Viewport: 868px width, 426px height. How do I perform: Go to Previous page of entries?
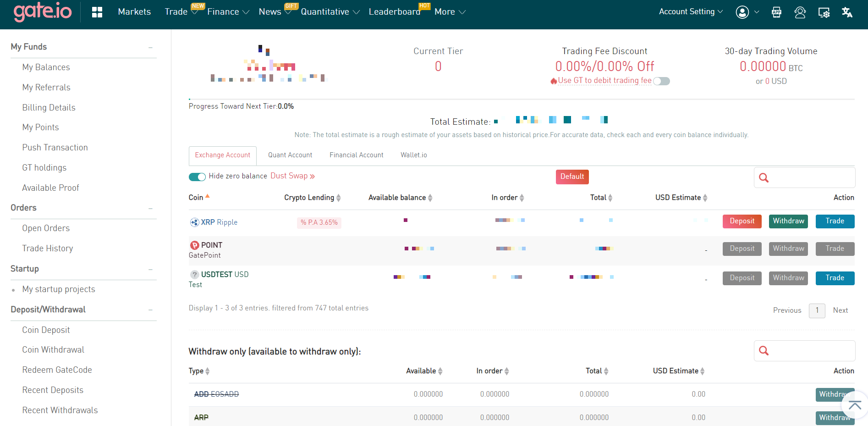787,310
